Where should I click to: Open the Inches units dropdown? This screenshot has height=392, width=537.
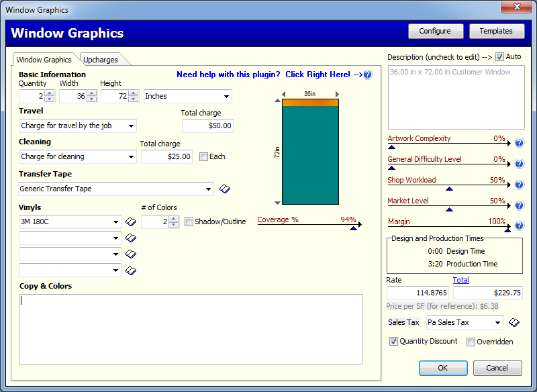187,96
